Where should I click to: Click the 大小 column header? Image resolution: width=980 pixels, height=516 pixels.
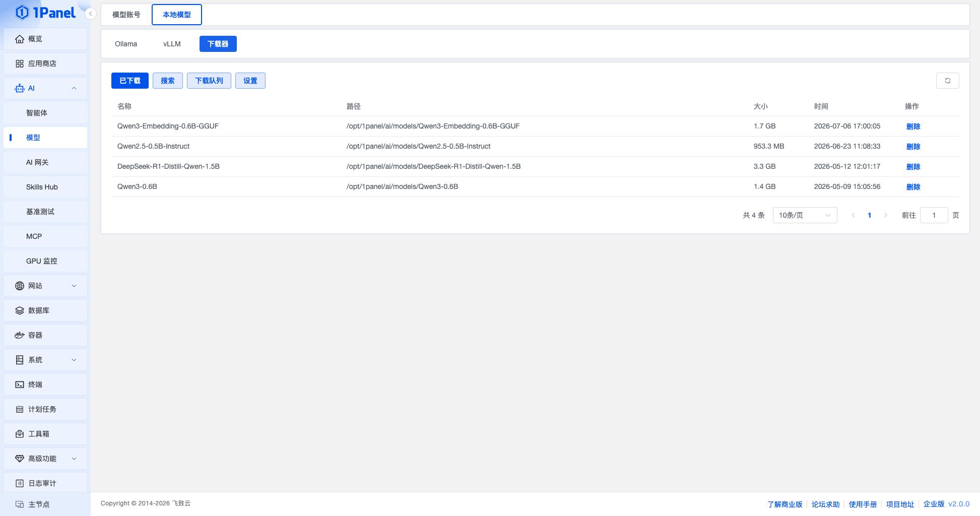760,106
